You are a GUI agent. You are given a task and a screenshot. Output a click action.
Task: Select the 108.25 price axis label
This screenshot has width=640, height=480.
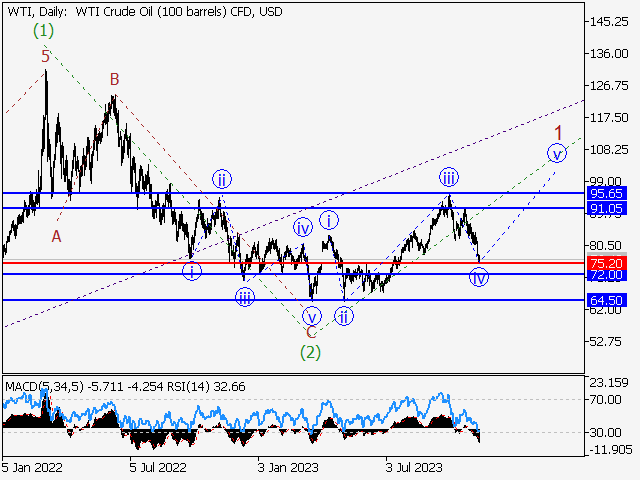point(609,149)
